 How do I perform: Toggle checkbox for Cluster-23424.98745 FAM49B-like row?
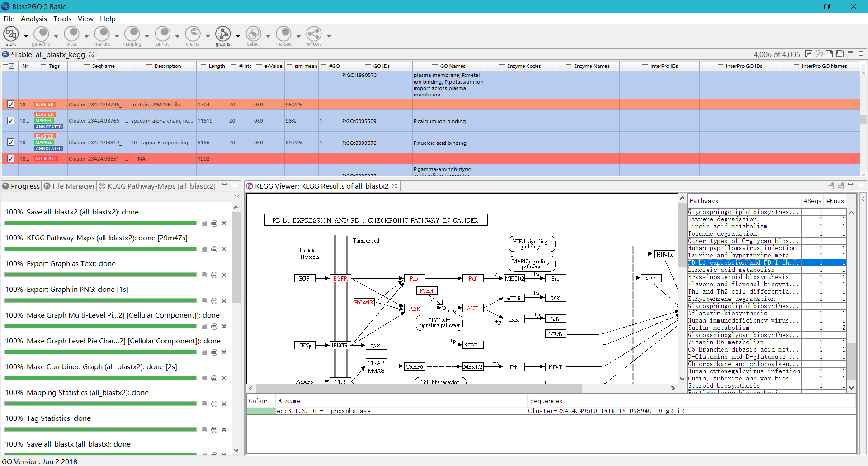[x=11, y=105]
